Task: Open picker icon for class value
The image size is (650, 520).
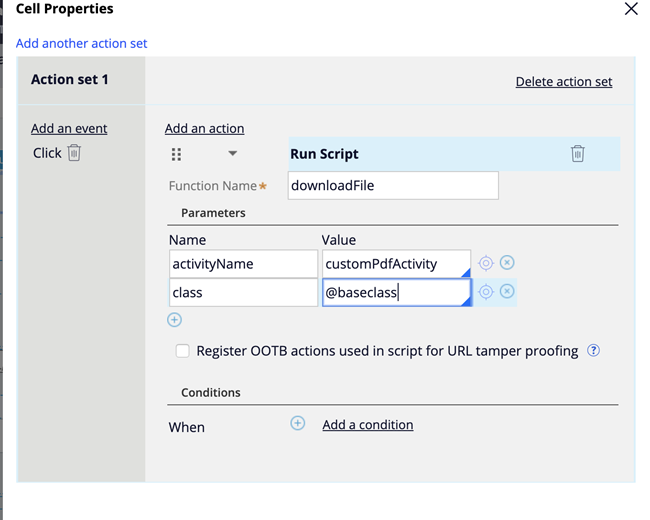Action: [486, 292]
